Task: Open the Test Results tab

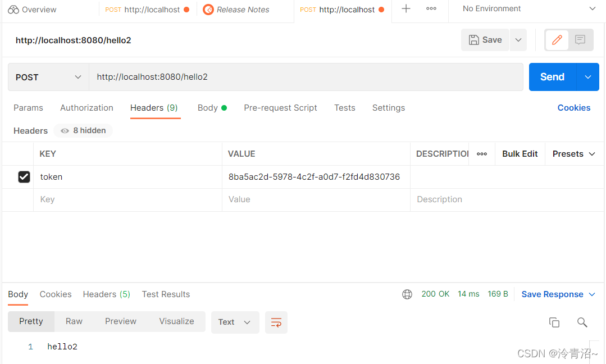Action: 166,294
